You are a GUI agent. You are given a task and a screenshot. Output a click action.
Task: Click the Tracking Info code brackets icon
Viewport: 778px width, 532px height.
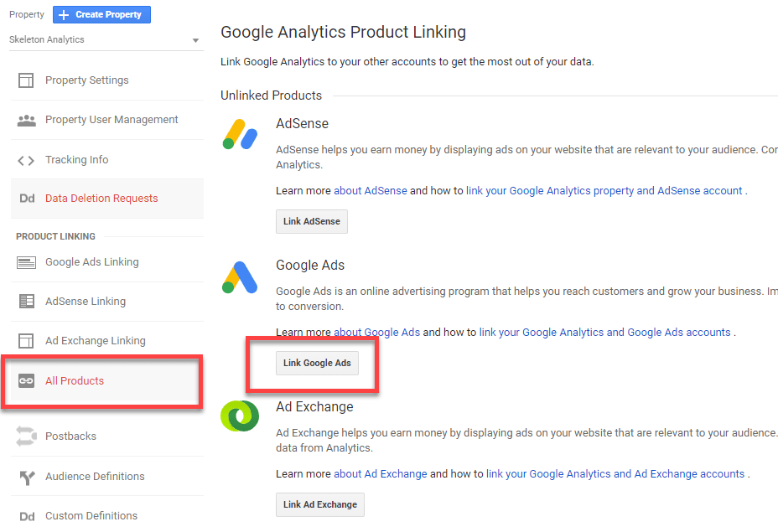coord(26,160)
